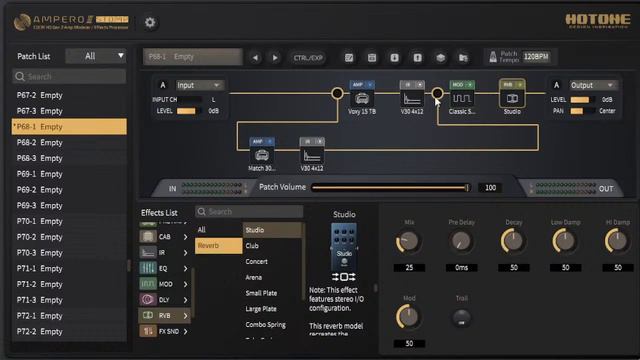Select the Reverb subcategory
This screenshot has width=640, height=360.
[218, 246]
